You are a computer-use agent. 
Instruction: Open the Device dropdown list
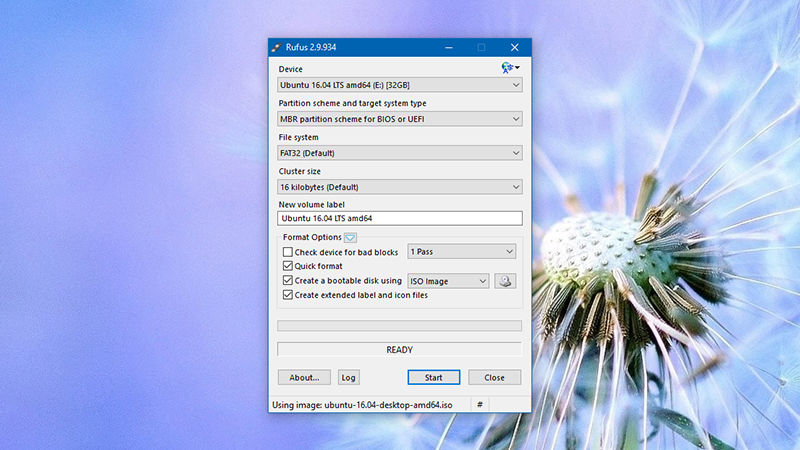pos(399,85)
